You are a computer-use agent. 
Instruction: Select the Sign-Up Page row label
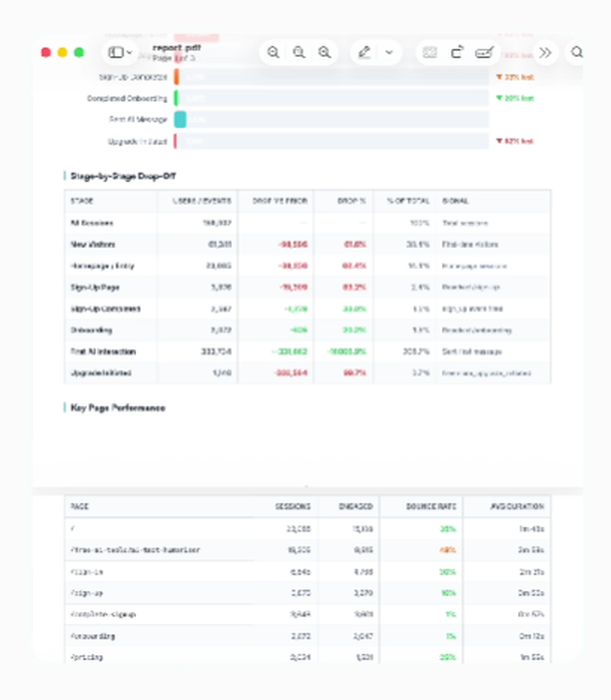click(95, 287)
